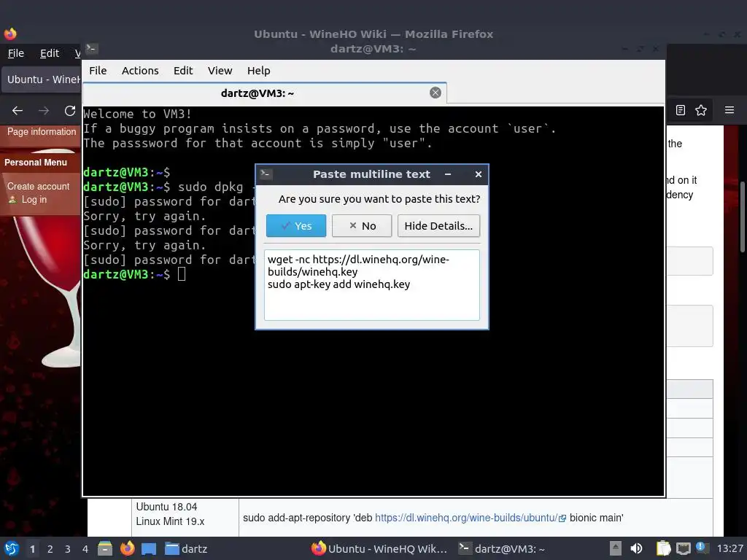Click the panel clock 13:27
The width and height of the screenshot is (747, 560).
[729, 548]
